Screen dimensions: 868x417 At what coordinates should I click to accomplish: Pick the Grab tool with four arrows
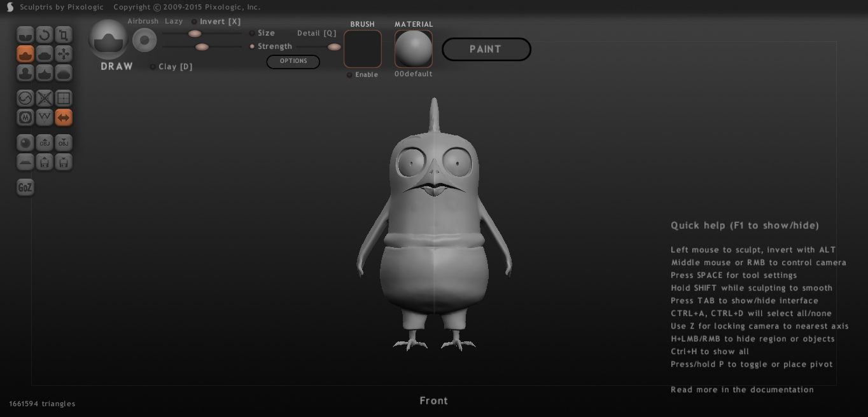coord(64,54)
